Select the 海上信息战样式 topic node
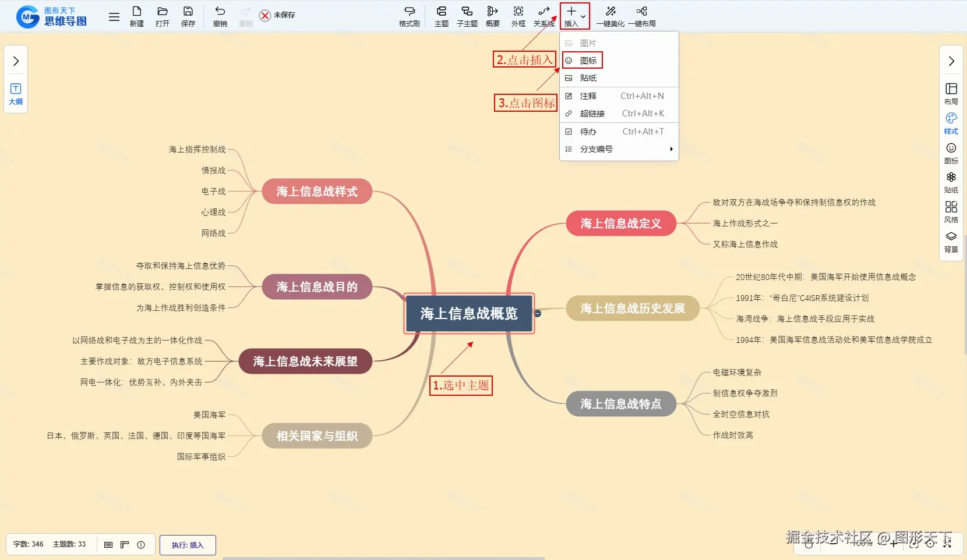967x560 pixels. pyautogui.click(x=317, y=192)
